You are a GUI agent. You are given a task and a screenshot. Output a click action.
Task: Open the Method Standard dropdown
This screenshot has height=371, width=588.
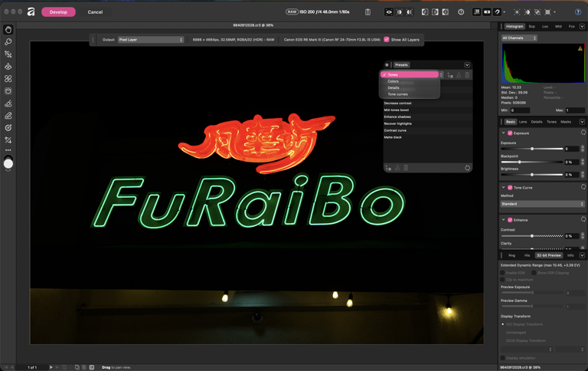542,204
